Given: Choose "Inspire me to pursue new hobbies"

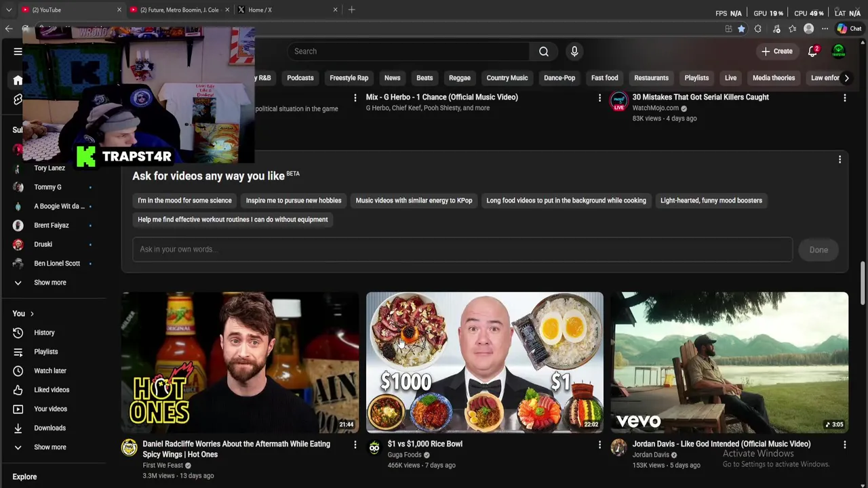Looking at the screenshot, I should point(294,201).
